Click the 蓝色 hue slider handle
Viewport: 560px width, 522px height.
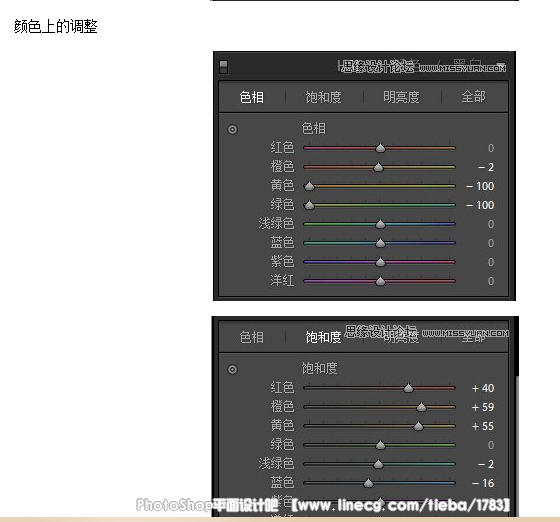(x=380, y=243)
